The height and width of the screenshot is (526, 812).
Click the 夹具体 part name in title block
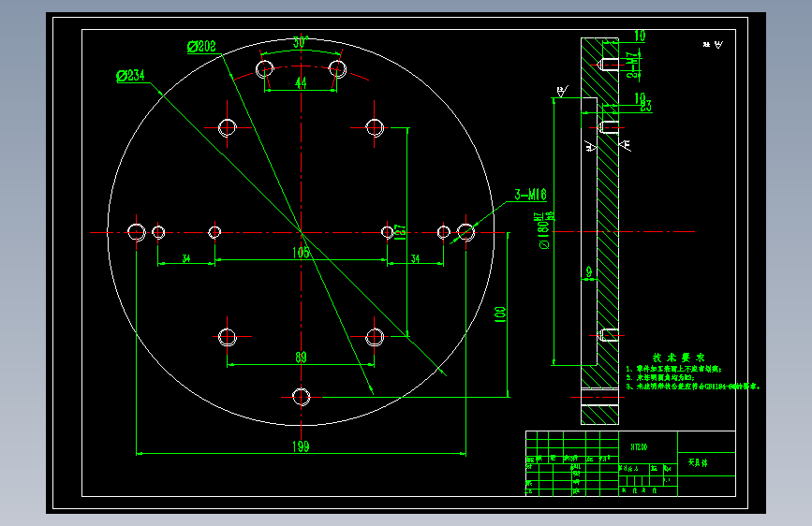(x=698, y=462)
